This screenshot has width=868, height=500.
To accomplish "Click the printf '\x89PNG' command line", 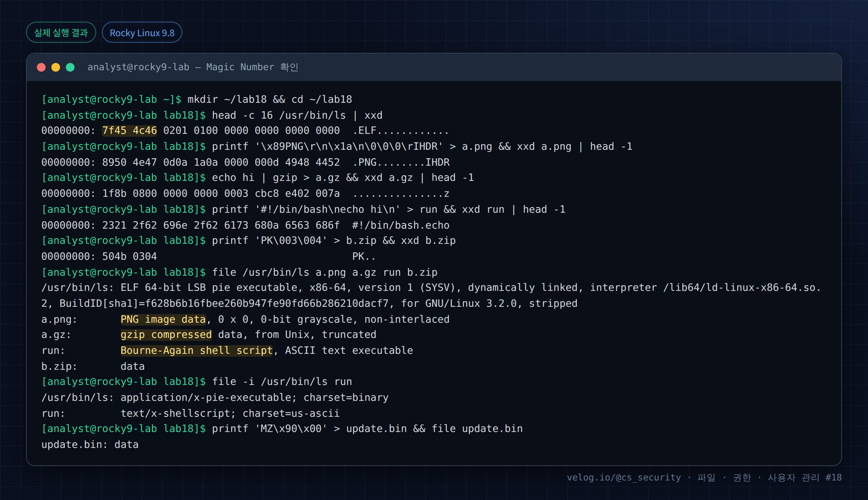I will [x=422, y=147].
